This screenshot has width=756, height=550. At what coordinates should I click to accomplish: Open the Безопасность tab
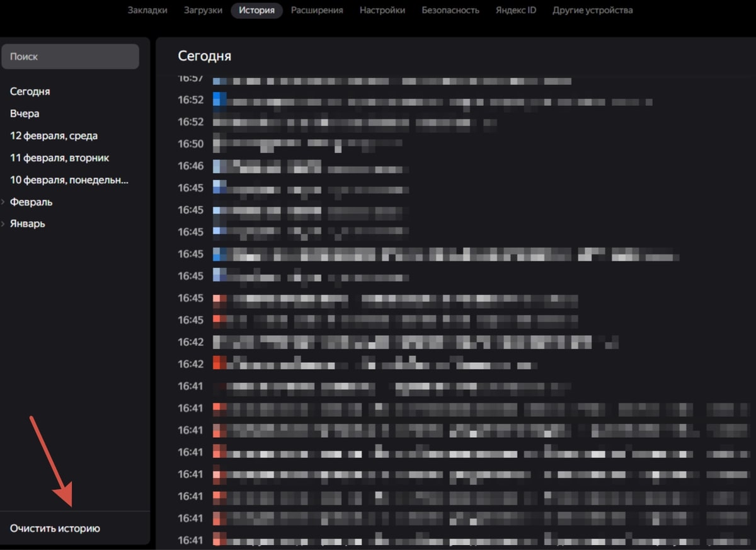[450, 10]
